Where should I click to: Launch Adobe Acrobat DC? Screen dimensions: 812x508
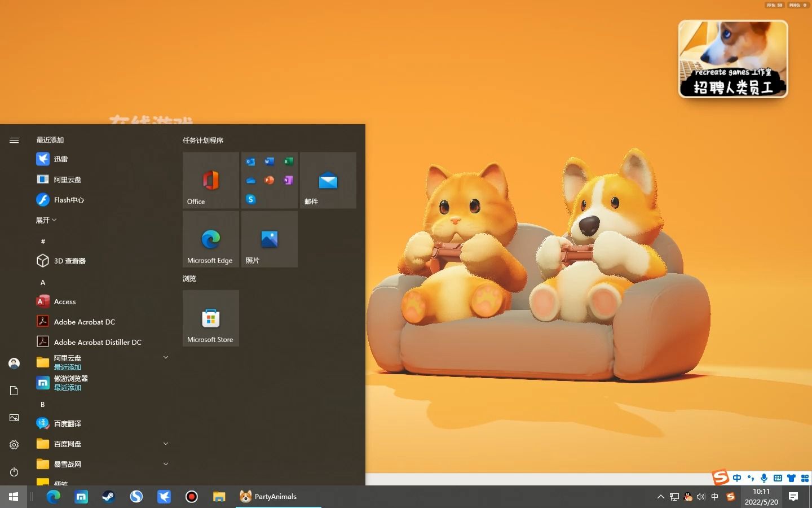coord(103,322)
